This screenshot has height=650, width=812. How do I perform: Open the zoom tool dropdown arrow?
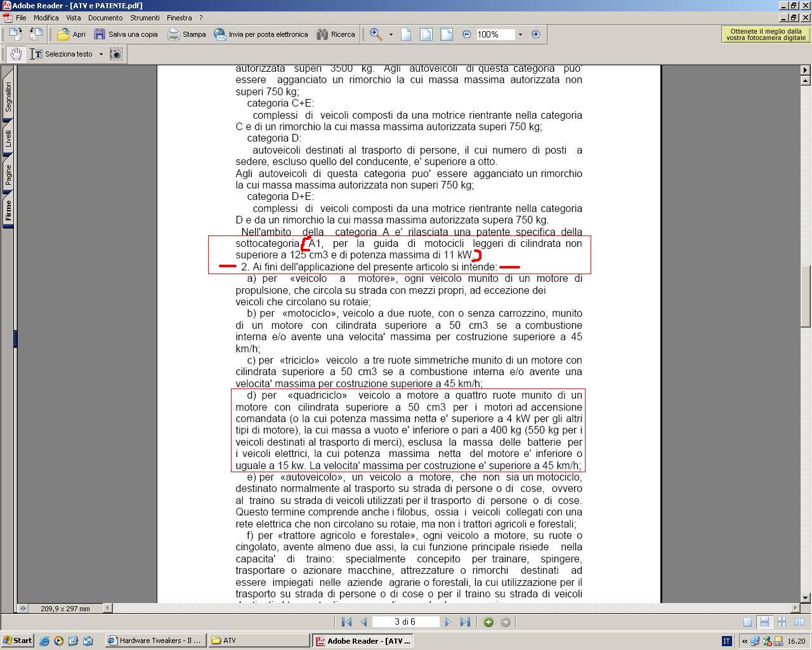point(391,34)
